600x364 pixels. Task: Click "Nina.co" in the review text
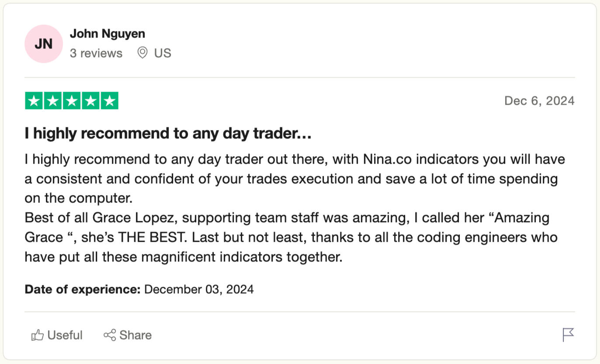click(388, 159)
